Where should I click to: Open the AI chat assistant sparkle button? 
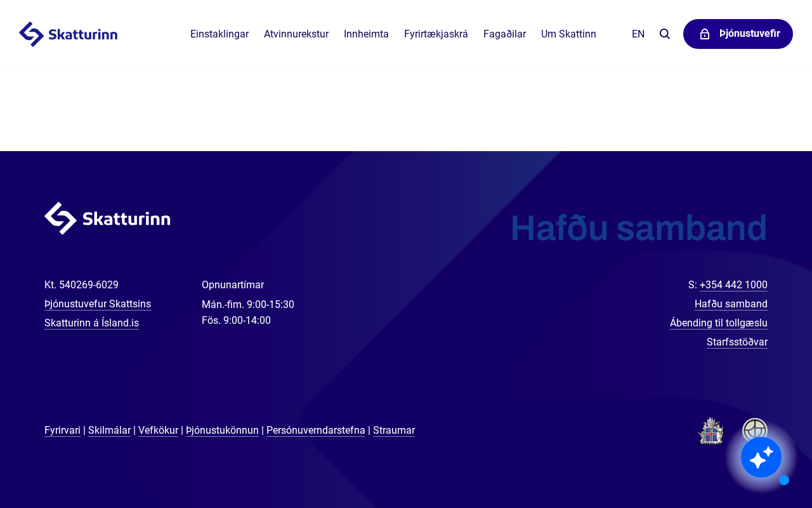click(x=761, y=457)
